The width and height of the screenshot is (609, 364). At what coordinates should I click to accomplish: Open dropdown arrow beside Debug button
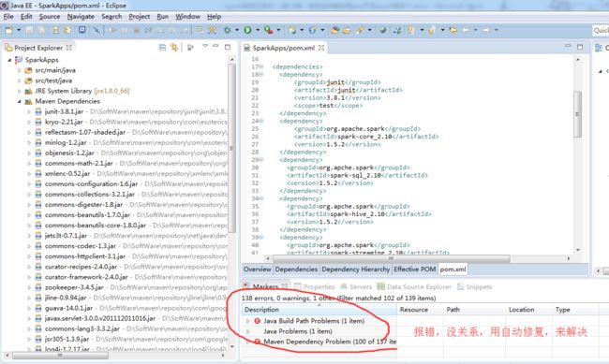coord(236,30)
